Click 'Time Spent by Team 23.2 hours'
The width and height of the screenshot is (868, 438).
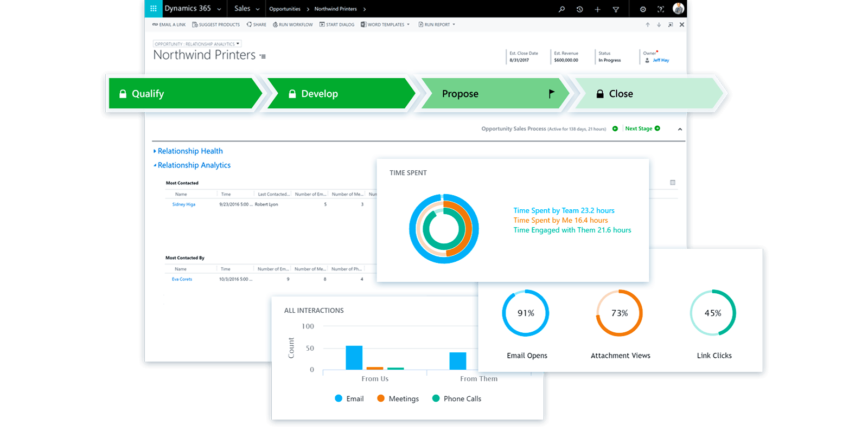point(564,210)
